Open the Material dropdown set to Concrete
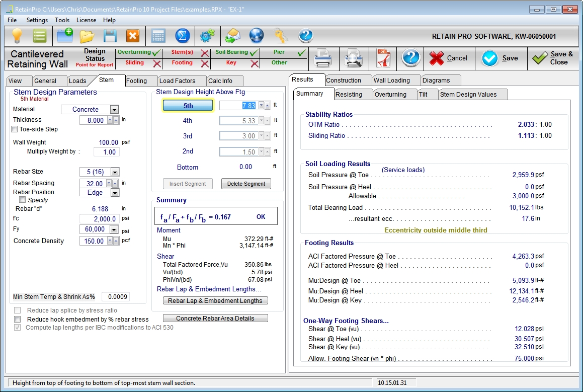 (x=115, y=110)
